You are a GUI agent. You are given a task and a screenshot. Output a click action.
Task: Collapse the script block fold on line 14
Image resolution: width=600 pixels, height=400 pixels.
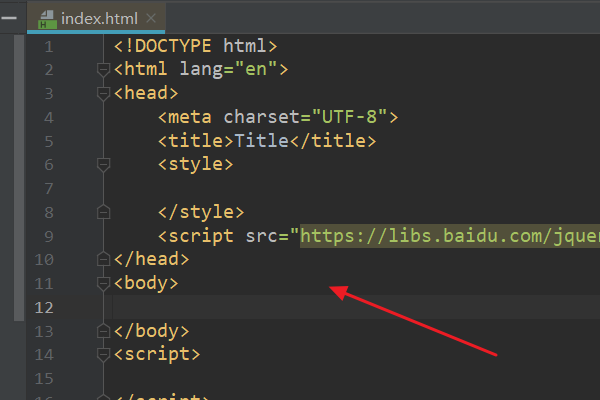click(x=103, y=354)
